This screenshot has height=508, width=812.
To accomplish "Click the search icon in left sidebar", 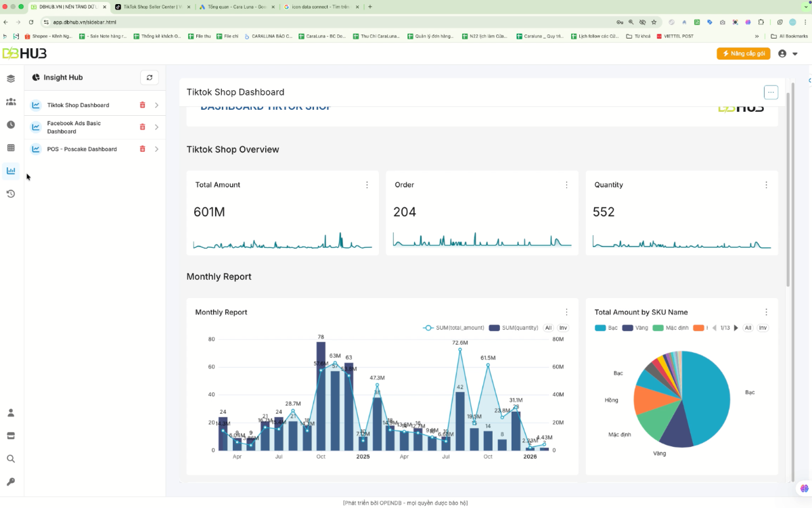I will [x=11, y=459].
